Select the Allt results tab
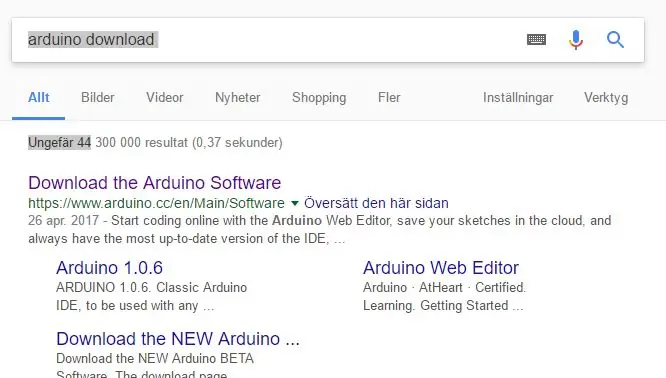666x378 pixels. [x=39, y=97]
